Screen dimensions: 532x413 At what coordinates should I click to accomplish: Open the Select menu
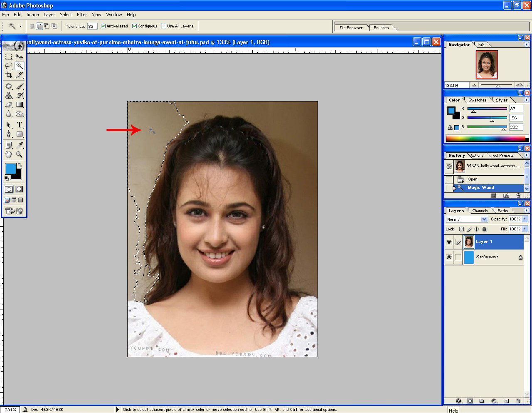coord(66,15)
